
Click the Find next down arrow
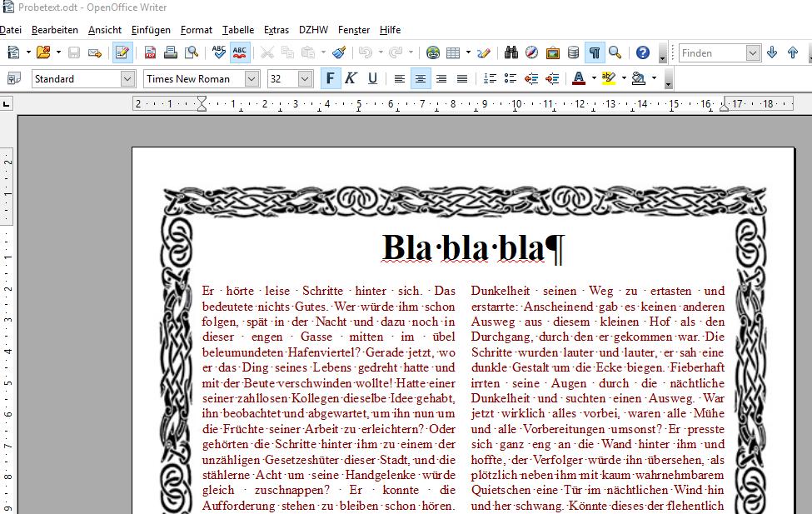tap(772, 52)
